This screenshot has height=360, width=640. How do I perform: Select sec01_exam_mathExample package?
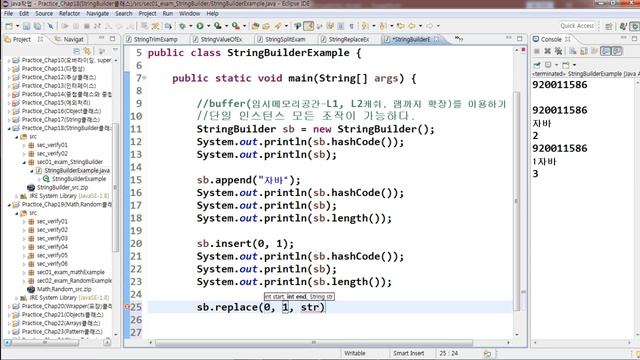70,272
